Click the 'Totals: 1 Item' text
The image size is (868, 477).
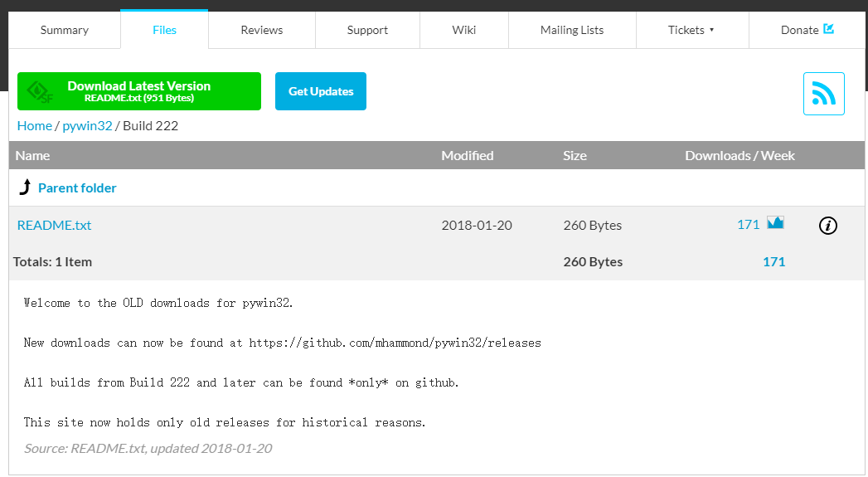pyautogui.click(x=52, y=261)
